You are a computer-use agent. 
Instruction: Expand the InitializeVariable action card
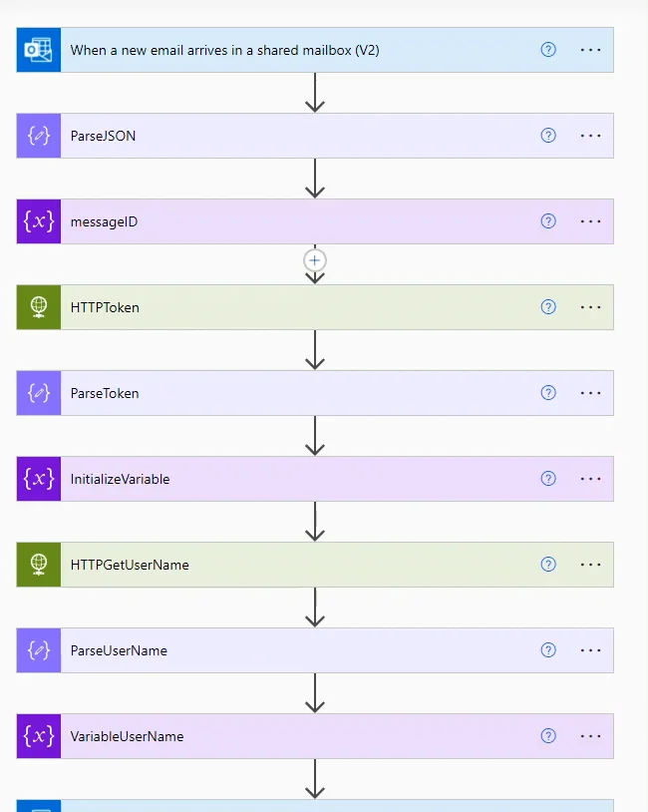pyautogui.click(x=299, y=479)
